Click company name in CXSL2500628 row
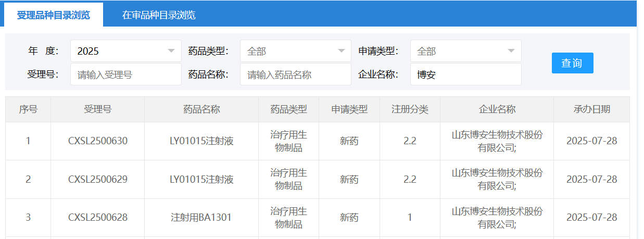This screenshot has height=239, width=644. (497, 218)
